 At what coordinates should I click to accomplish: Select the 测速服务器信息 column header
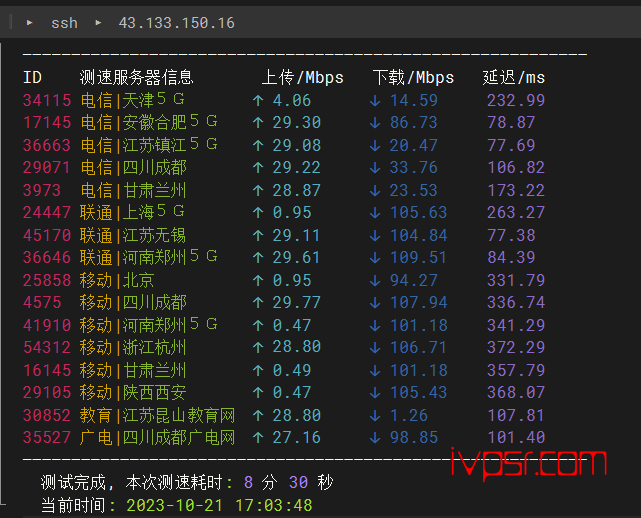[x=136, y=77]
